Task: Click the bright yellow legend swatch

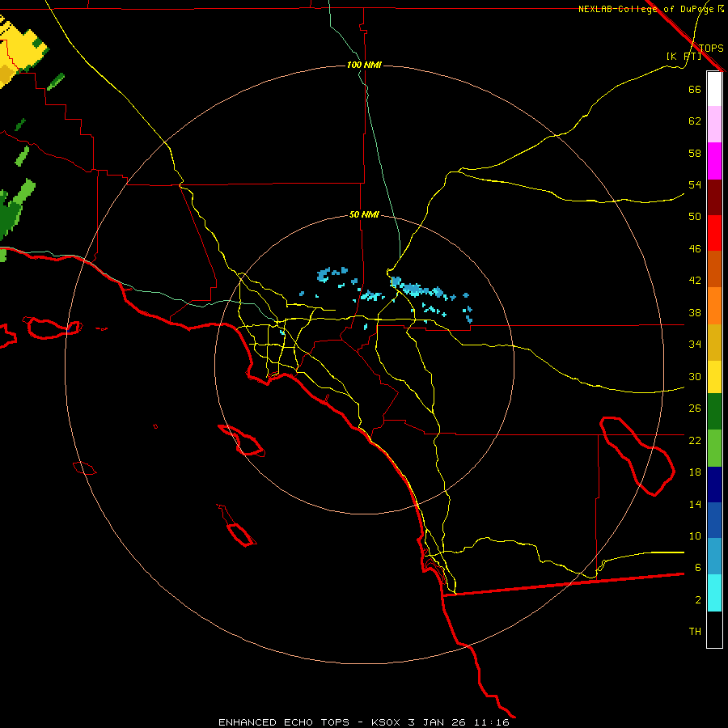Action: tap(714, 377)
